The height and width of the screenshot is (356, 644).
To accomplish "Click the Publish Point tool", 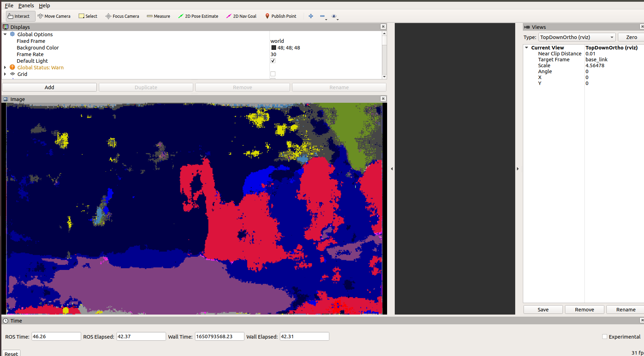I will (x=281, y=16).
